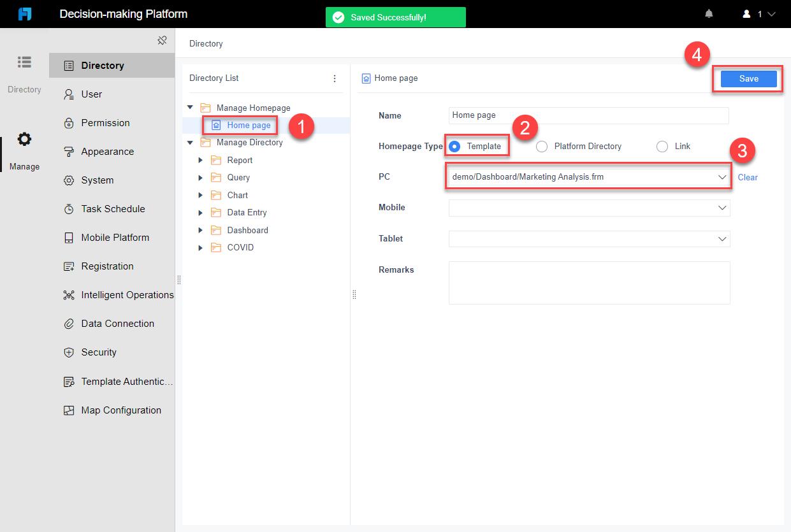Click Clear next to PC template field
The height and width of the screenshot is (532, 791).
[747, 177]
